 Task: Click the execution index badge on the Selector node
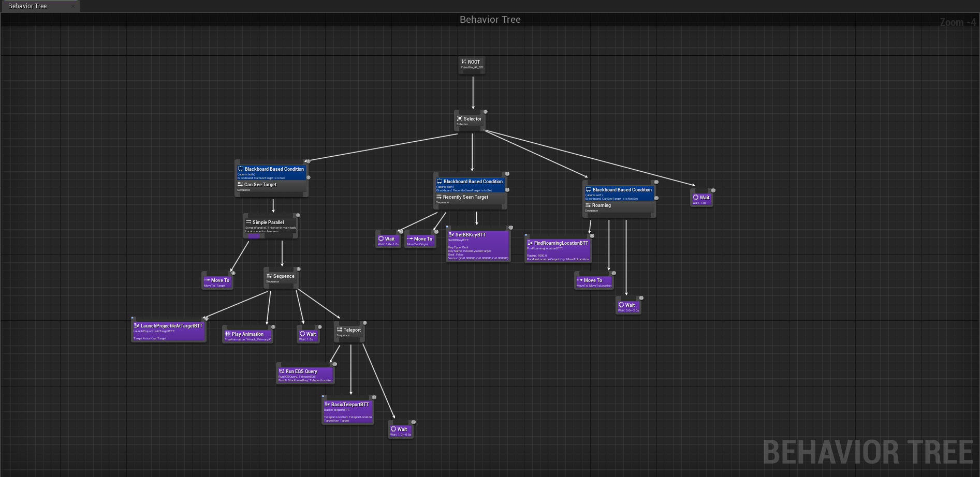485,112
